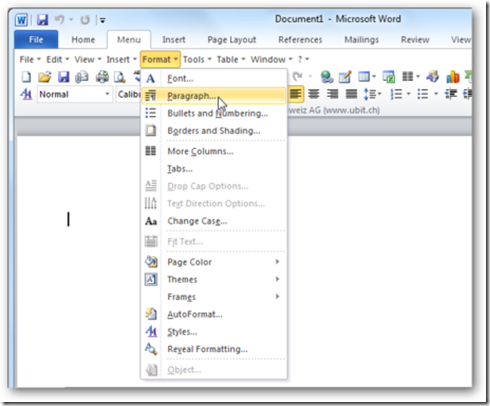Image resolution: width=490 pixels, height=406 pixels.
Task: Choose Bullets and Numbering... menu entry
Action: pos(213,113)
